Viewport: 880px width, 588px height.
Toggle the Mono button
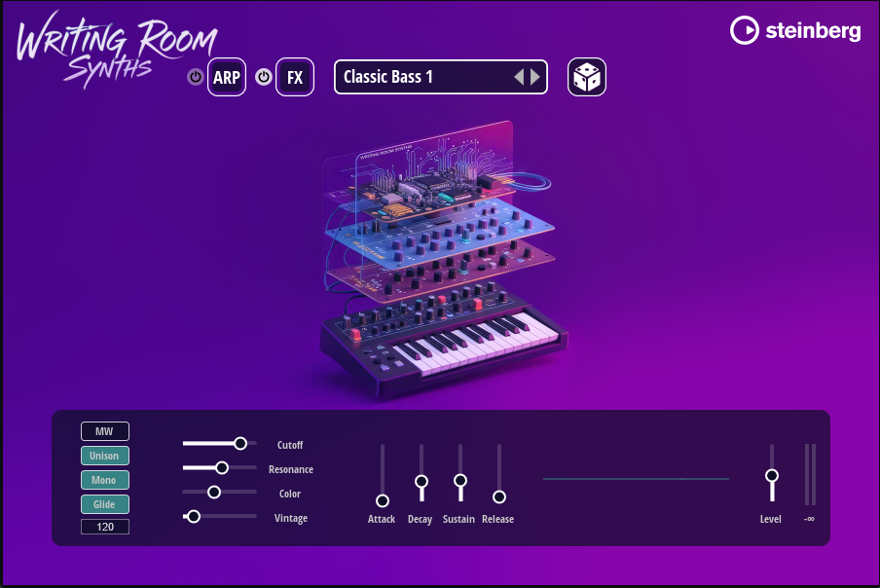105,480
